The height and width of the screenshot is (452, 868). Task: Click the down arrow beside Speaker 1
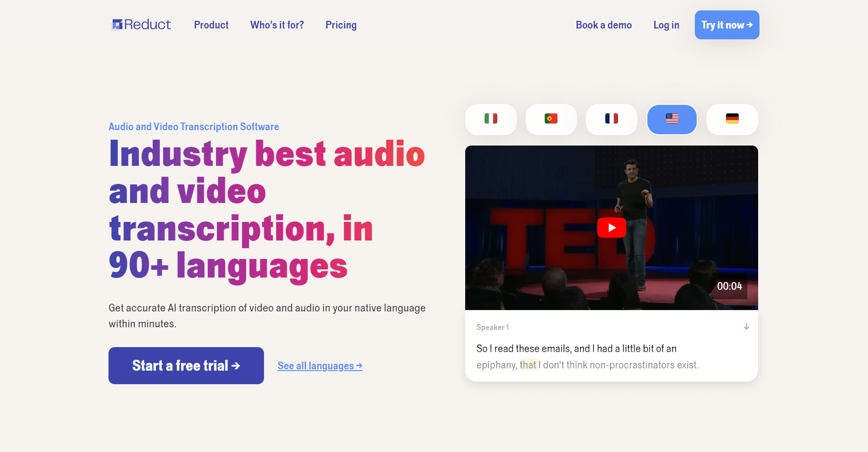click(746, 327)
